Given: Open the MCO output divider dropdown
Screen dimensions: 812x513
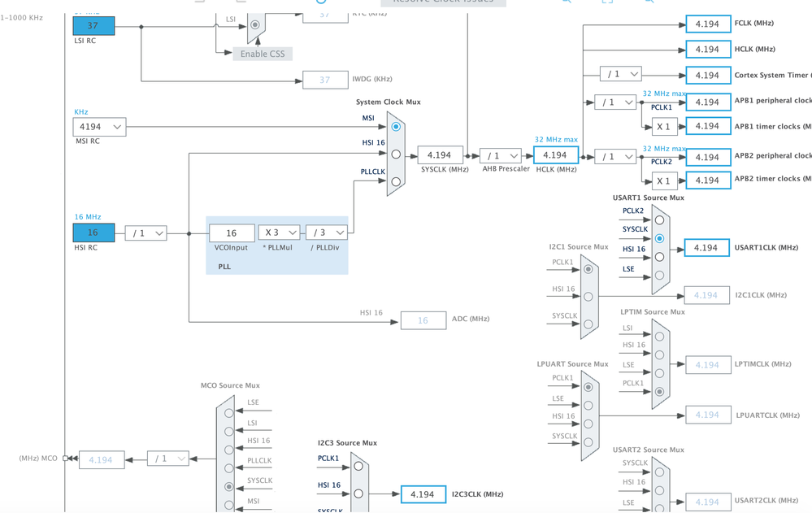Looking at the screenshot, I should tap(168, 459).
